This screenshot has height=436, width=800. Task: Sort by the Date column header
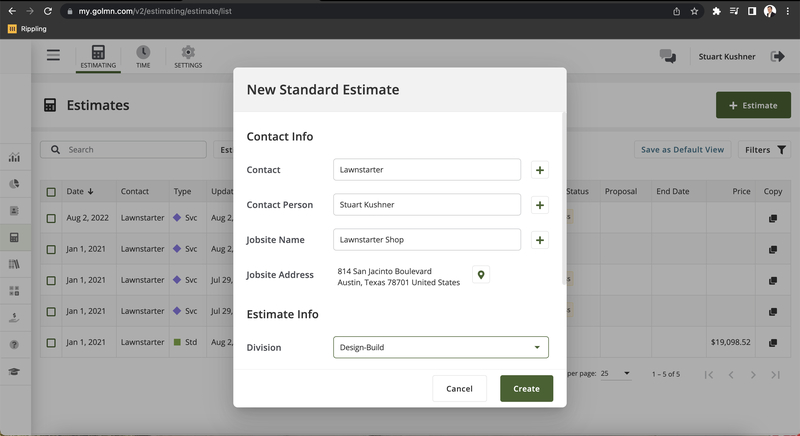[80, 191]
